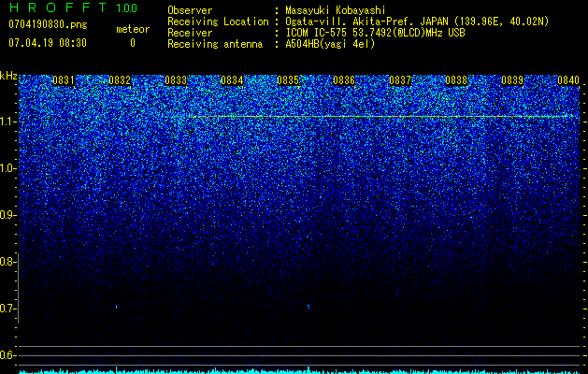
Task: Click the cyan signal level strip at the bottom
Action: click(x=300, y=371)
